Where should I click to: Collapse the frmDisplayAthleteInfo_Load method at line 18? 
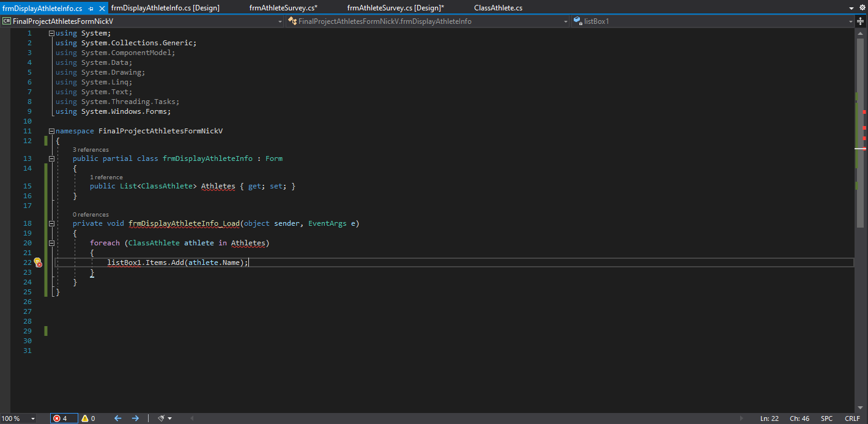pyautogui.click(x=51, y=223)
